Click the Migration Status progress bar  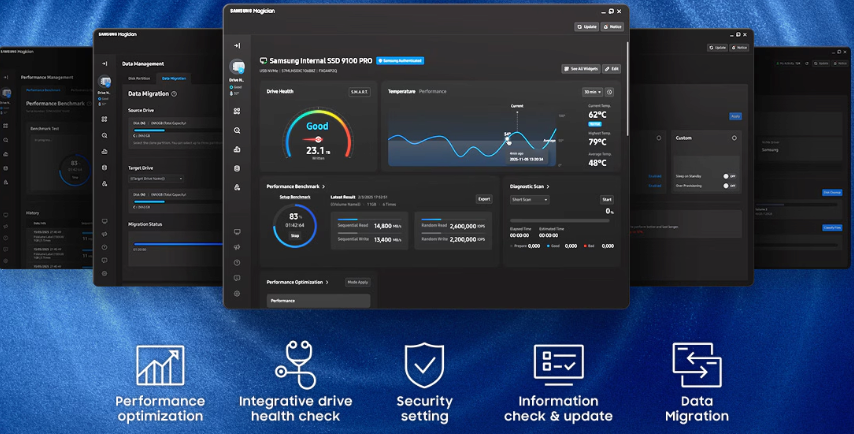pos(176,244)
